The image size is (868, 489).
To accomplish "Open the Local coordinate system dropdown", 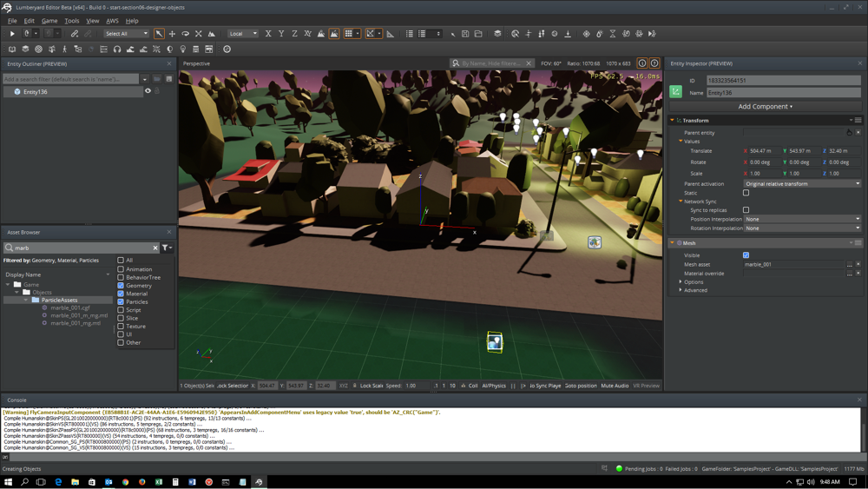I will click(x=243, y=34).
